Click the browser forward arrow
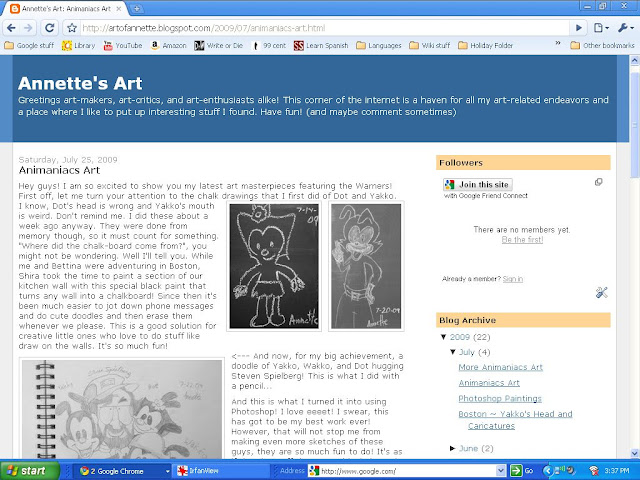This screenshot has width=640, height=480. (x=29, y=28)
